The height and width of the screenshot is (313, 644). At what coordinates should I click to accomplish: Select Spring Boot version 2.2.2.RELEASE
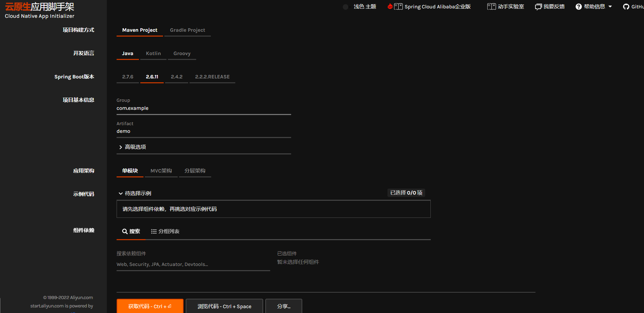click(212, 77)
